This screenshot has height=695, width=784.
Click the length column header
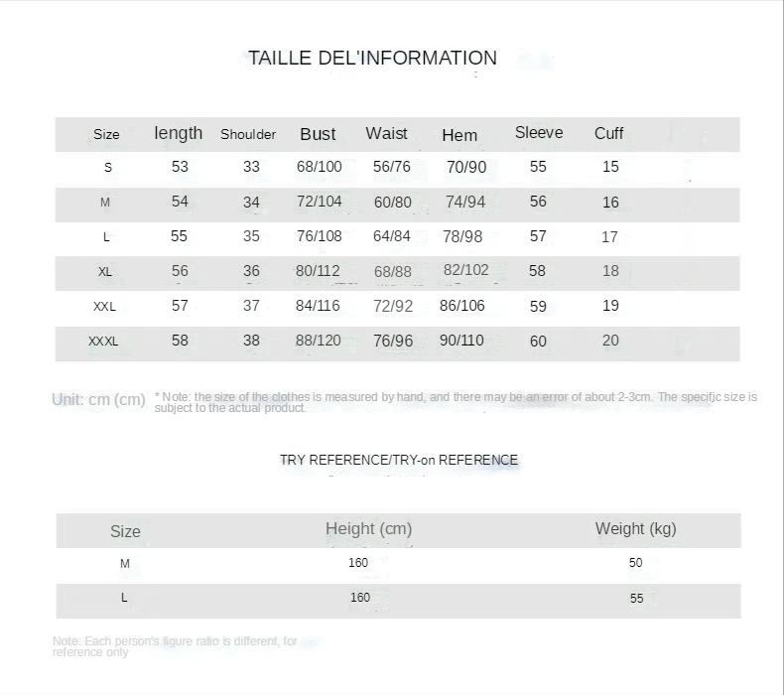[x=178, y=133]
